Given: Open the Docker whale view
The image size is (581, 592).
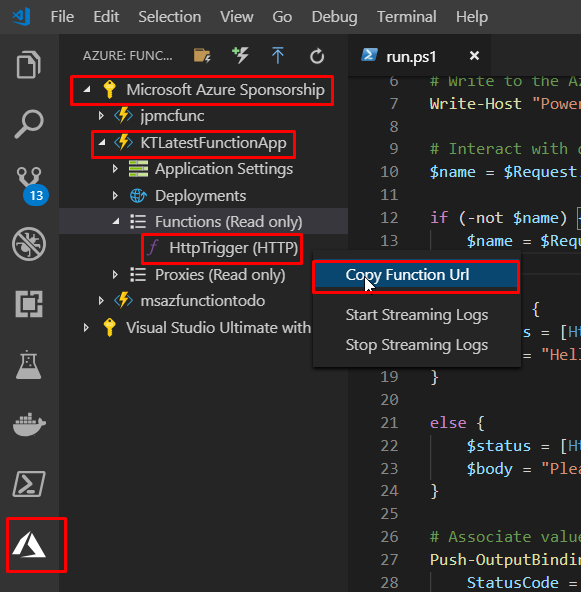Looking at the screenshot, I should [x=29, y=424].
